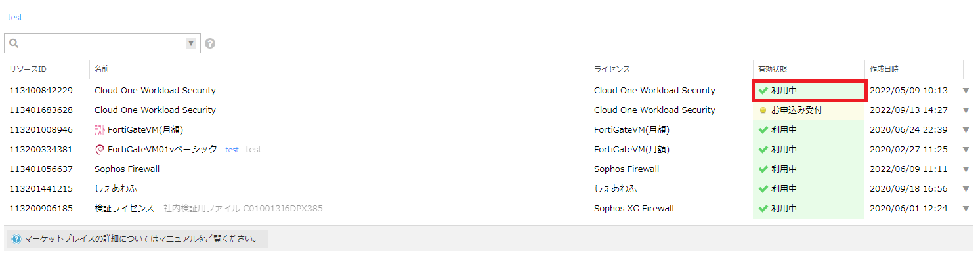Screen dimensions: 980x256
Task: Select resource ID 113401683628
Action: [41, 110]
